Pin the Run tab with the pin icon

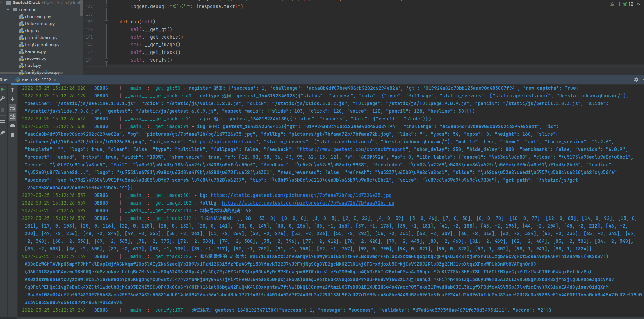click(x=3, y=133)
